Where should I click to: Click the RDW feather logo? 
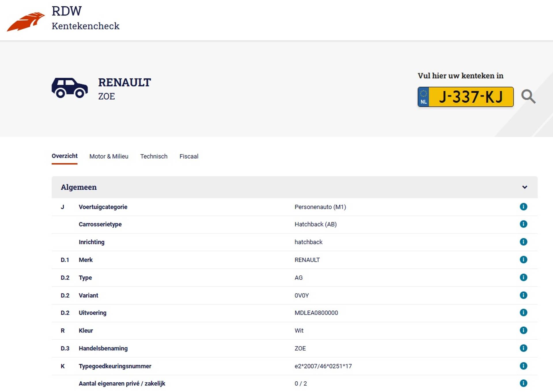26,22
